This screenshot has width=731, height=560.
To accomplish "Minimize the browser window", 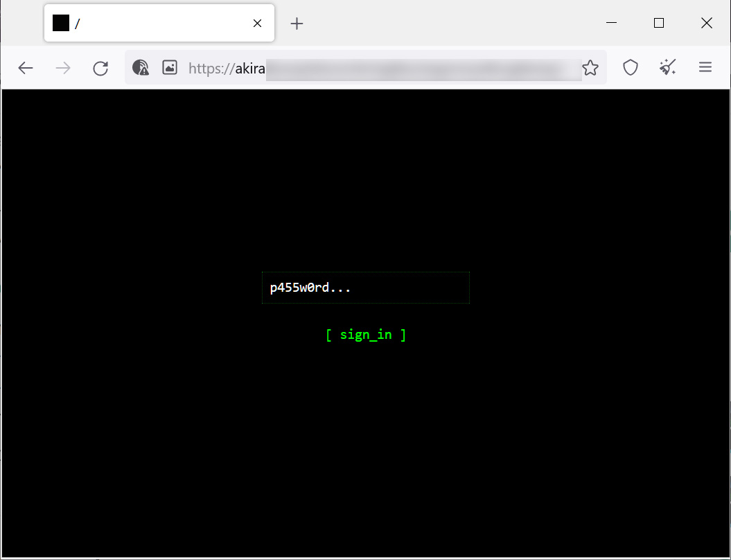I will (x=611, y=23).
